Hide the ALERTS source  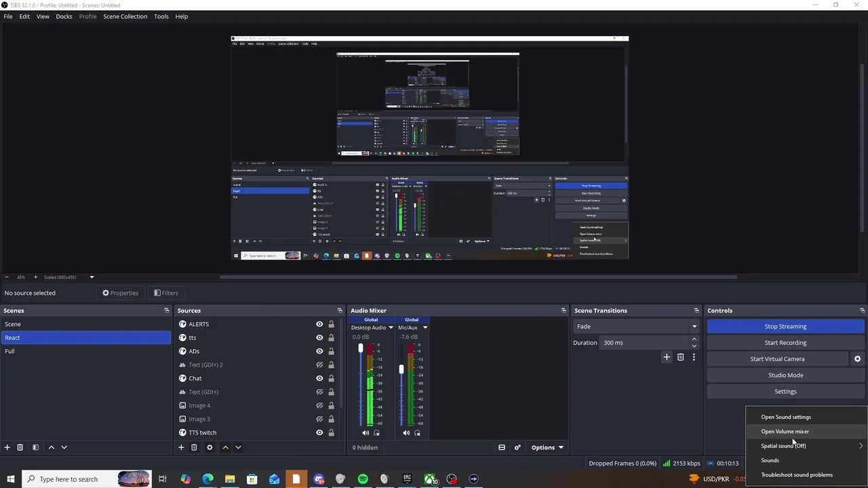pos(319,324)
